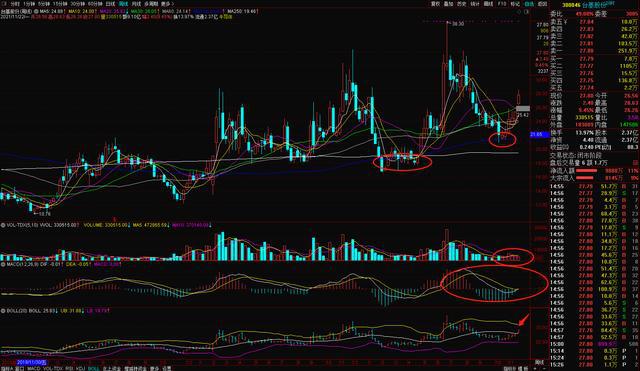Add stock to 自选 watchlist
This screenshot has height=371, width=640.
pyautogui.click(x=529, y=4)
